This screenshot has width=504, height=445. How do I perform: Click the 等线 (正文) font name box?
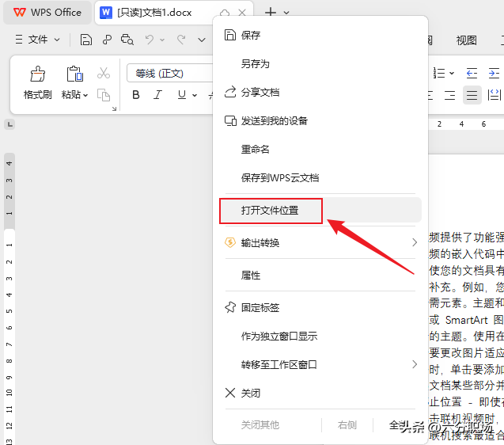[170, 74]
